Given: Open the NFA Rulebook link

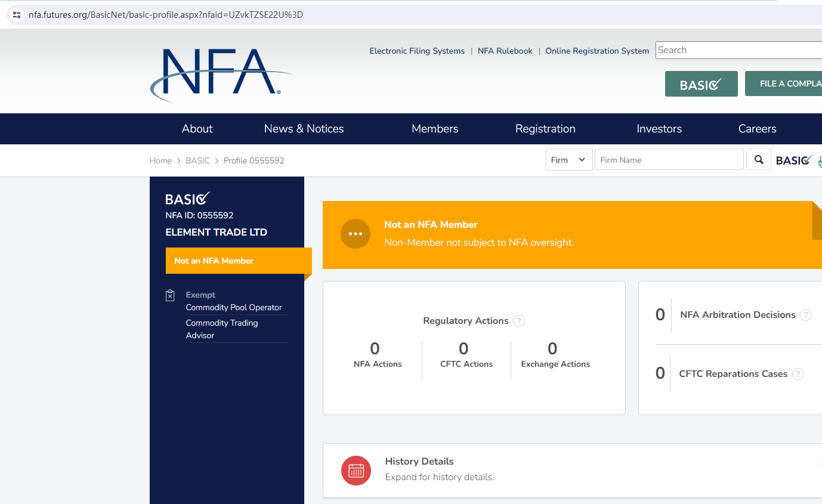Looking at the screenshot, I should [505, 51].
